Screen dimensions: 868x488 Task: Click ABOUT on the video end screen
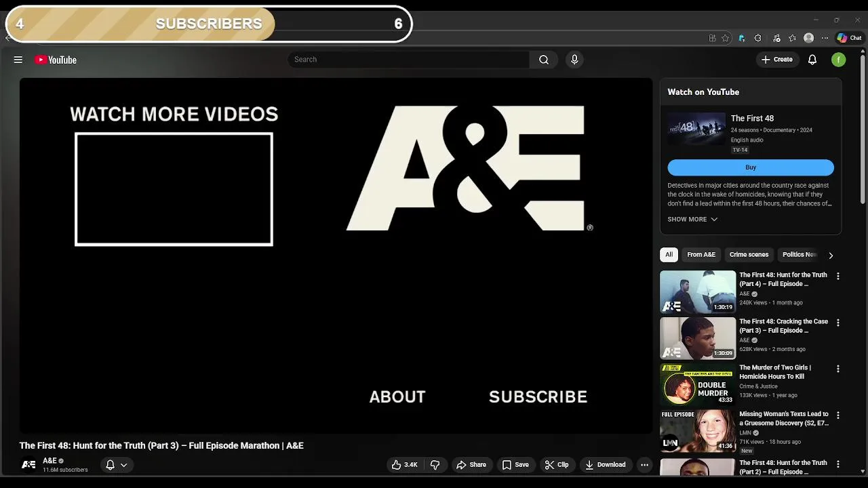pos(397,396)
